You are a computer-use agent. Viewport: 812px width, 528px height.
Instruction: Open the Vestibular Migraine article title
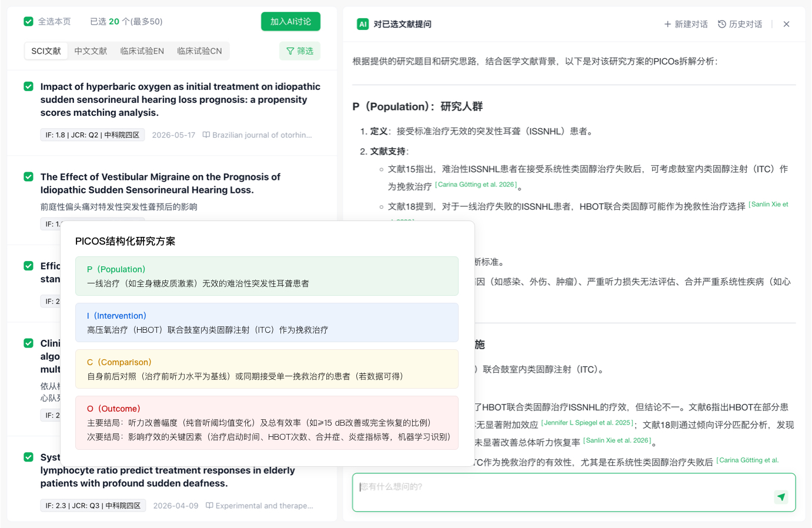[161, 183]
